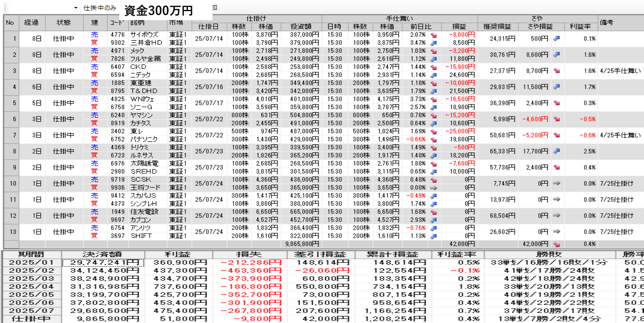Viewport: 644px width, 323px height.
Task: Click the 推奨損益 column header
Action: [497, 27]
